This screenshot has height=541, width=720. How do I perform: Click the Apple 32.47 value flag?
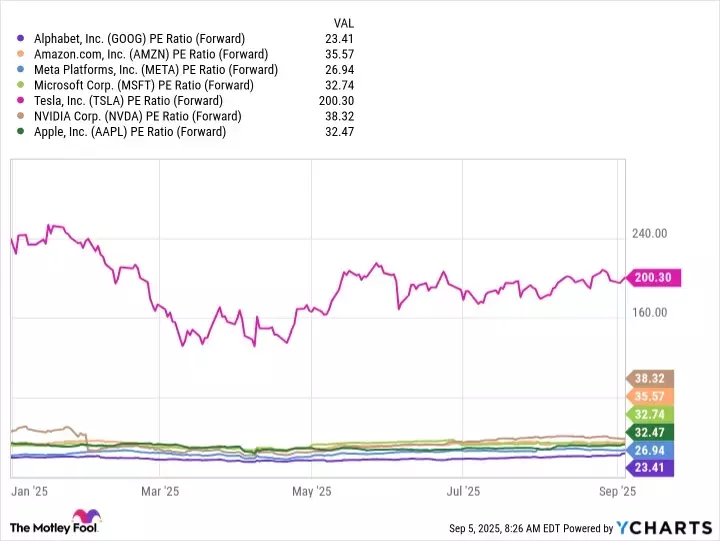pyautogui.click(x=650, y=432)
